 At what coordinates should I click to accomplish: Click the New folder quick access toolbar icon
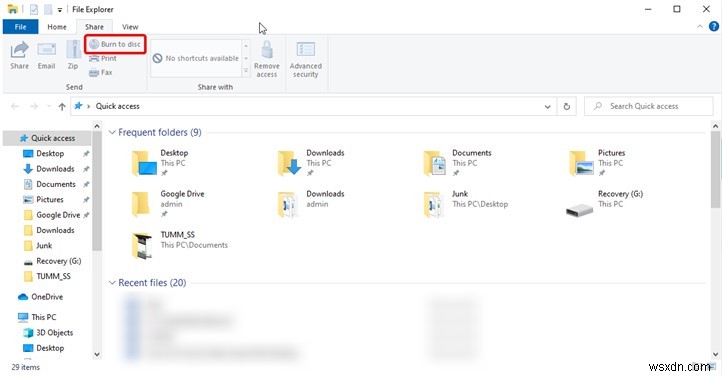pos(48,9)
